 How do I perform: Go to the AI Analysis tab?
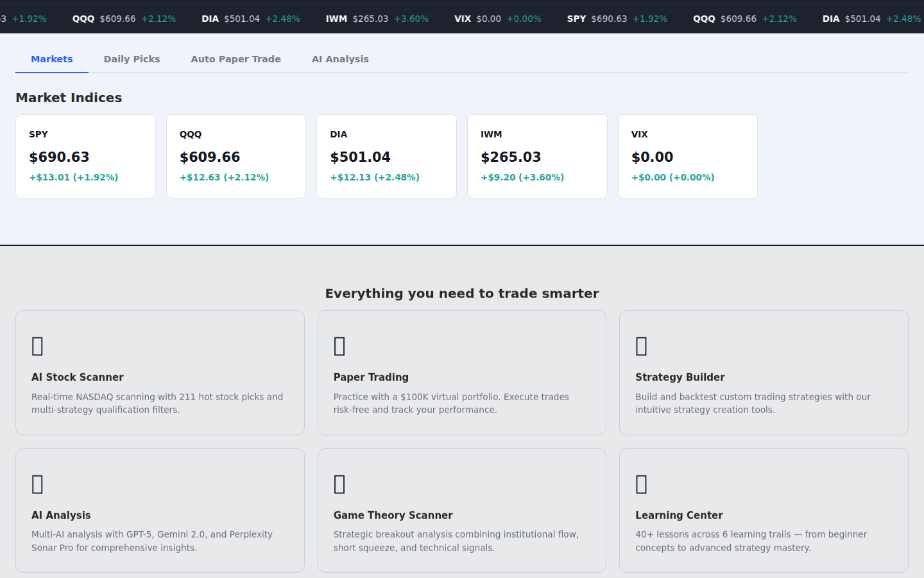340,59
